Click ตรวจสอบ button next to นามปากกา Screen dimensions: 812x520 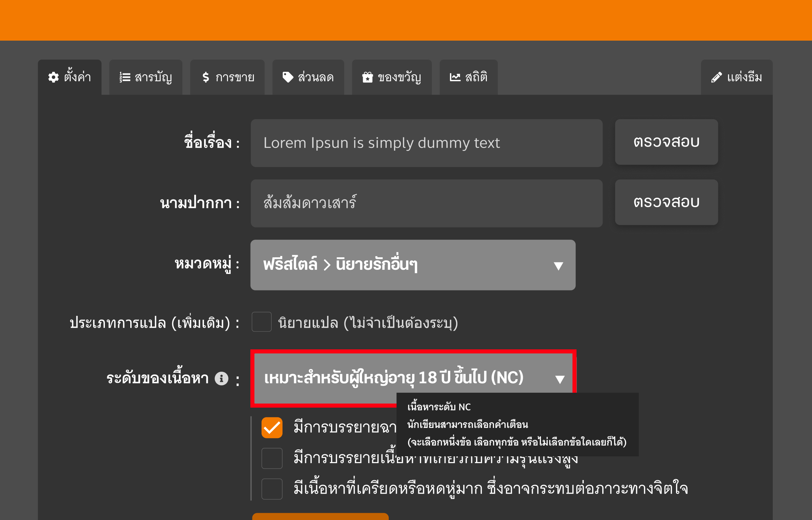click(x=666, y=202)
